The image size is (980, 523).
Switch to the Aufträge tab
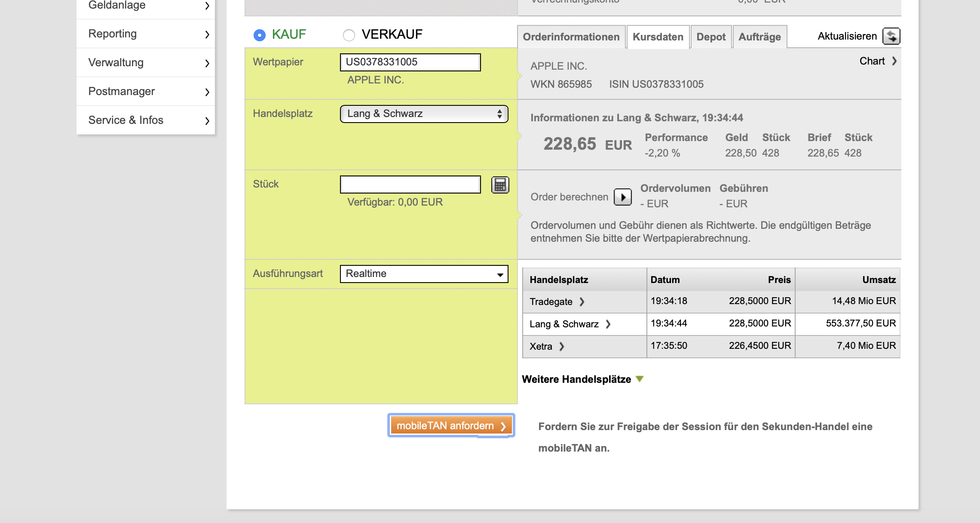tap(759, 37)
